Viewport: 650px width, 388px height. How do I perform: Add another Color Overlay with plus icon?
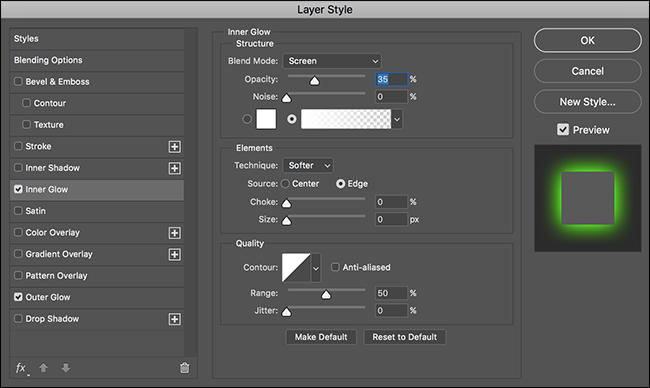coord(175,233)
